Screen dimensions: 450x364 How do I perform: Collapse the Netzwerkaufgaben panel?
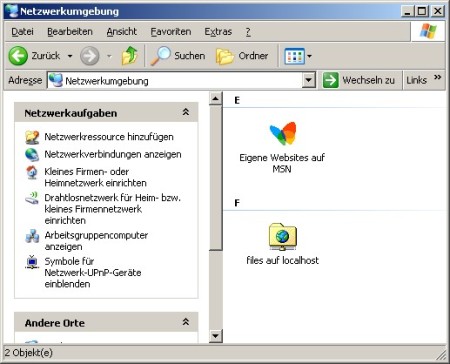pyautogui.click(x=186, y=112)
